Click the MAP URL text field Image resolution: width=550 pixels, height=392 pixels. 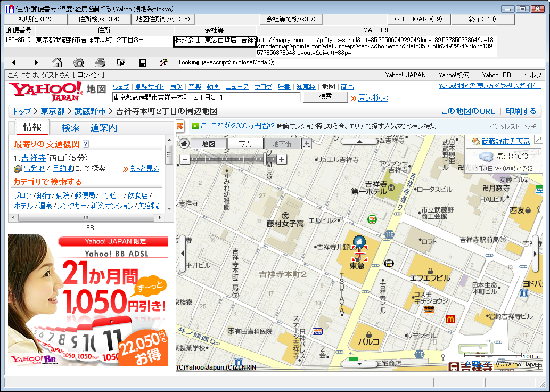[377, 46]
